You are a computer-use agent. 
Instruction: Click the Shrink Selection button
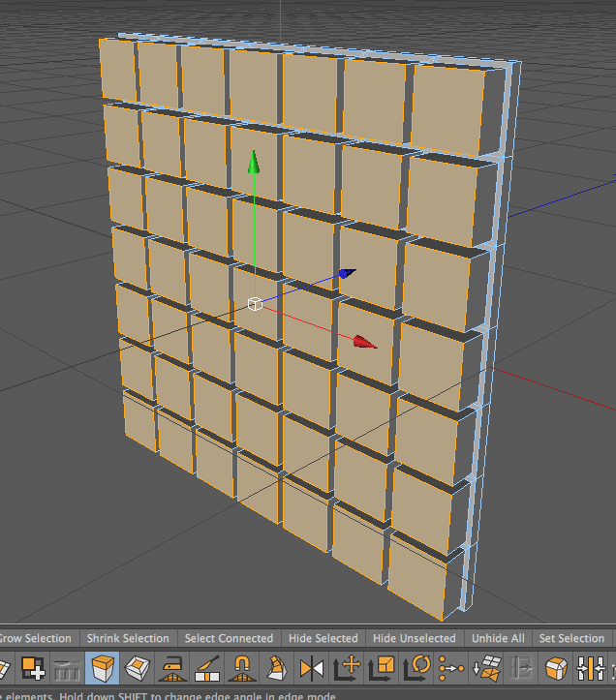[128, 638]
